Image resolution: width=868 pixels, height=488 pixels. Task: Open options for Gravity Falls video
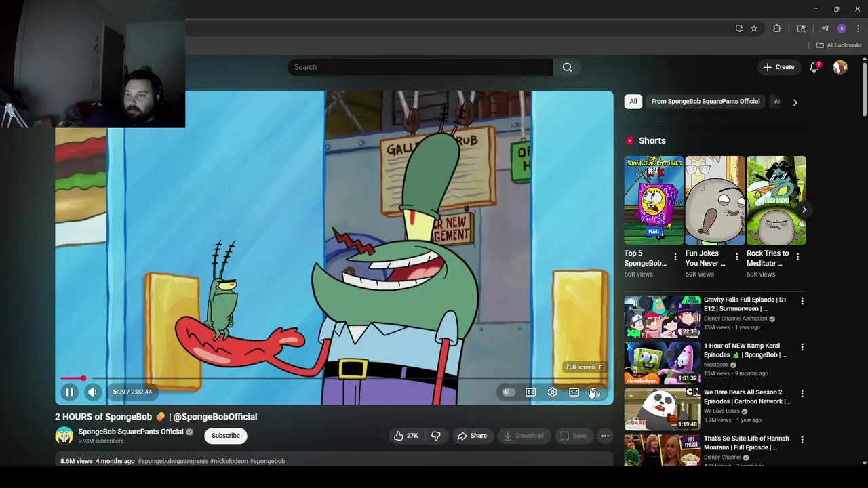(x=802, y=301)
